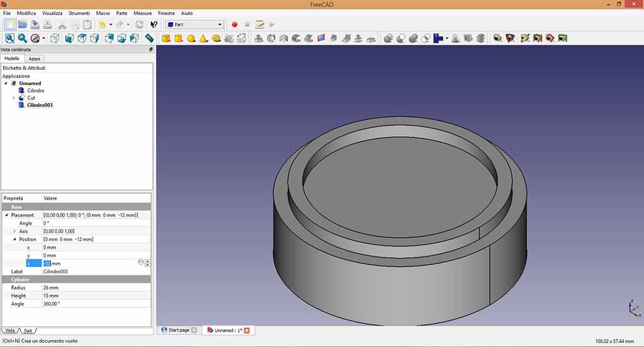Cut with the scissors icon
The image size is (644, 347).
tap(62, 25)
